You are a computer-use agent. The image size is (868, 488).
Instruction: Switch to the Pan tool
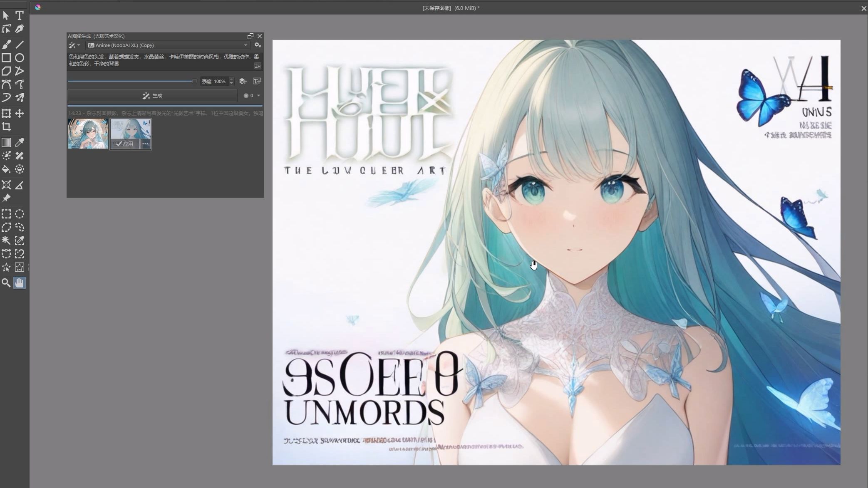coord(19,283)
